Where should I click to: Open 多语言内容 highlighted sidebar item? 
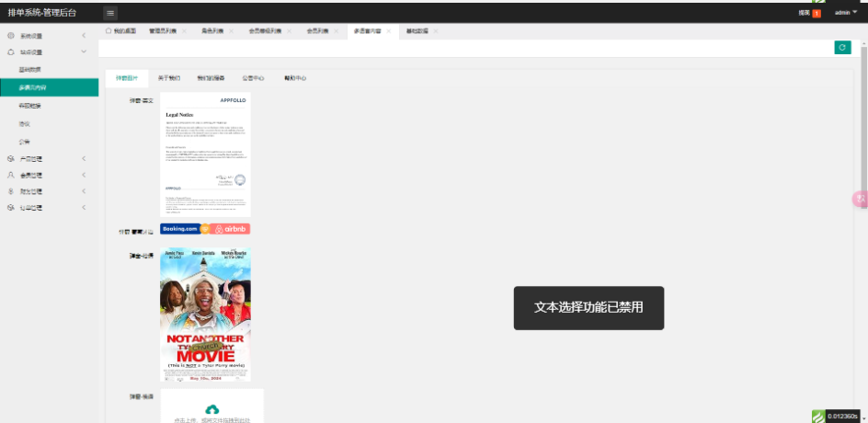pos(50,87)
